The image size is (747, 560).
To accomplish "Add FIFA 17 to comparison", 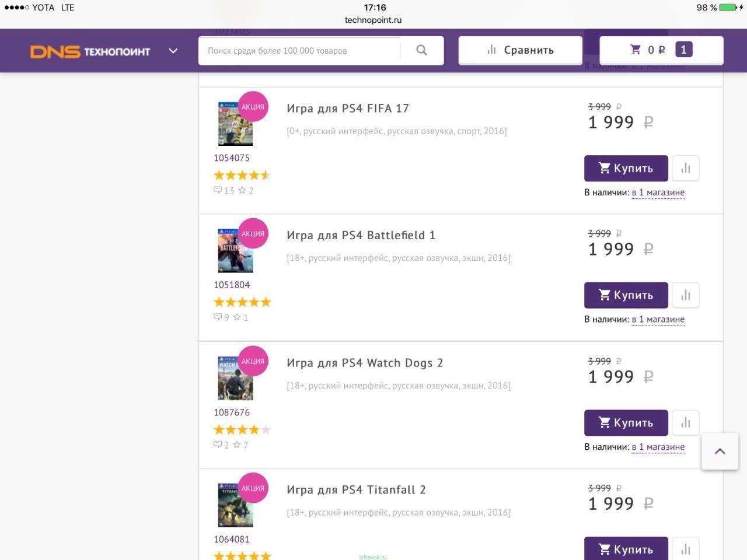I will tap(686, 169).
